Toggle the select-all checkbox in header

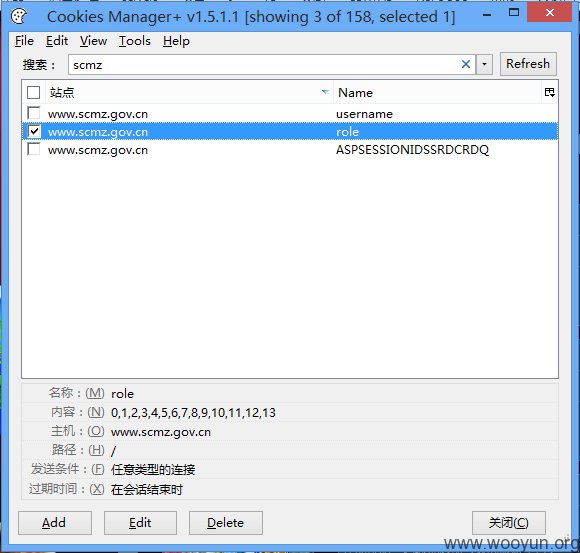[34, 92]
